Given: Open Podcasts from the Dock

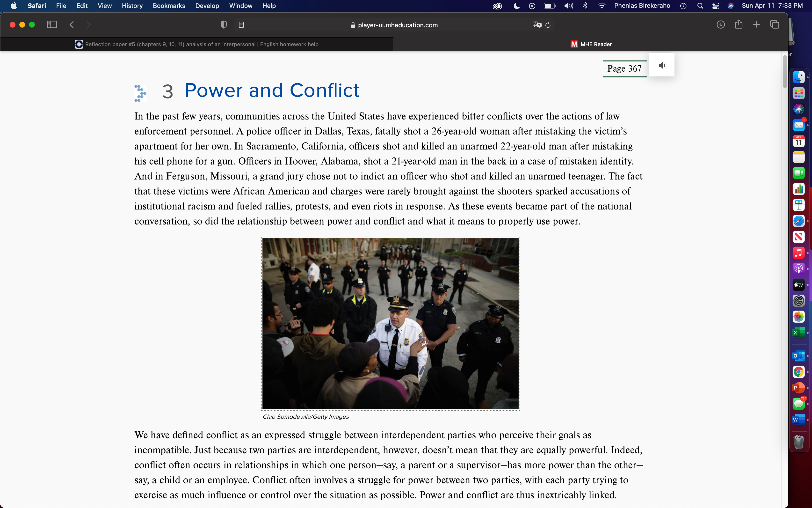Looking at the screenshot, I should click(798, 269).
